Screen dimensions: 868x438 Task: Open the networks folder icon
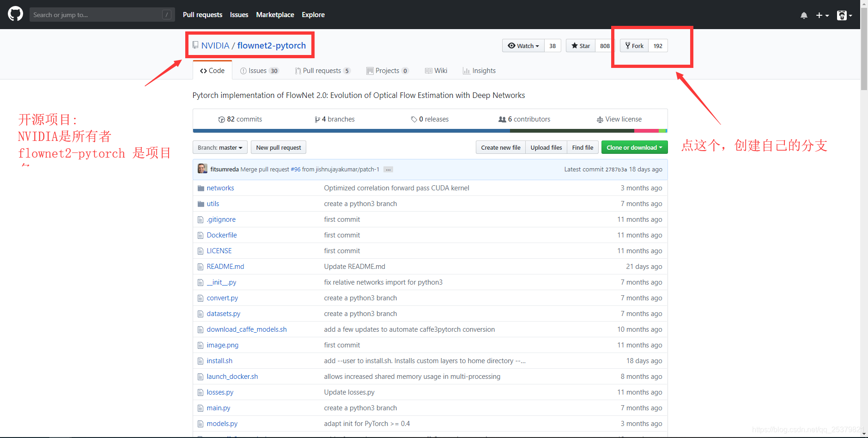tap(200, 188)
